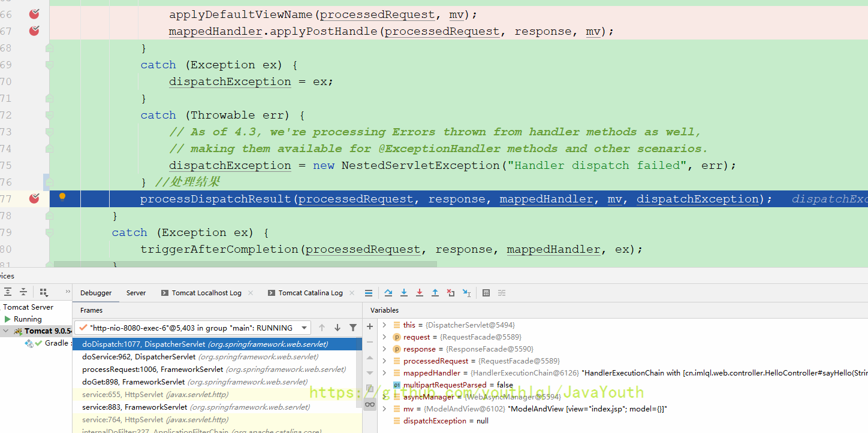This screenshot has width=868, height=433.
Task: Close the Tomcat Localhost Log tab
Action: [x=251, y=293]
